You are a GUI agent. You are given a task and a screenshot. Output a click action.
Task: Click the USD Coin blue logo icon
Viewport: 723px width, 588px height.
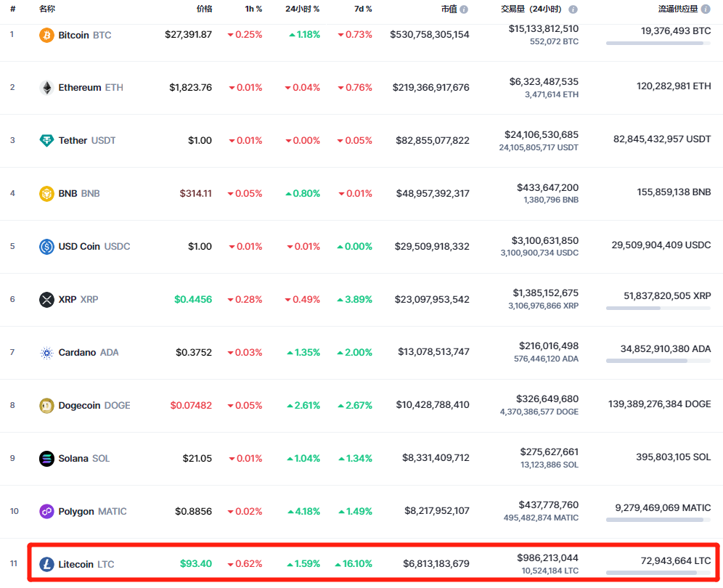pyautogui.click(x=46, y=247)
